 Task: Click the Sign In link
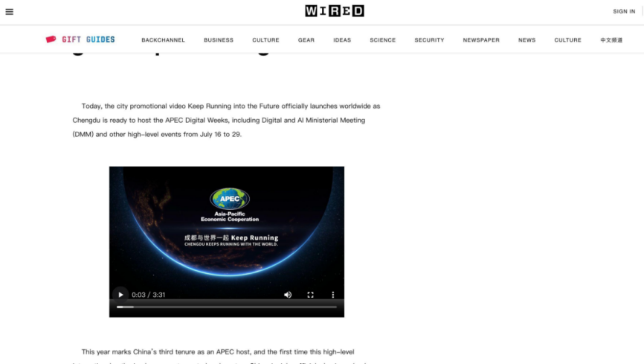click(x=624, y=11)
